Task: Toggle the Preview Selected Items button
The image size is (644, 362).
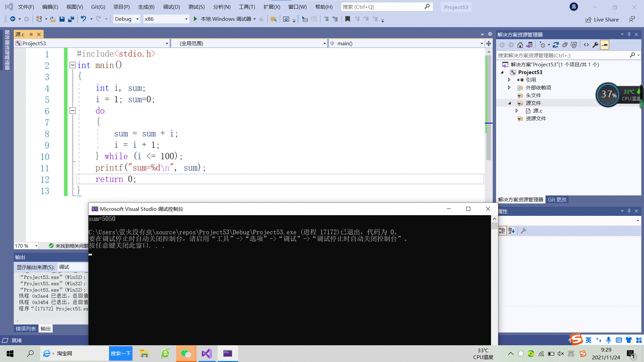Action: coord(604,45)
